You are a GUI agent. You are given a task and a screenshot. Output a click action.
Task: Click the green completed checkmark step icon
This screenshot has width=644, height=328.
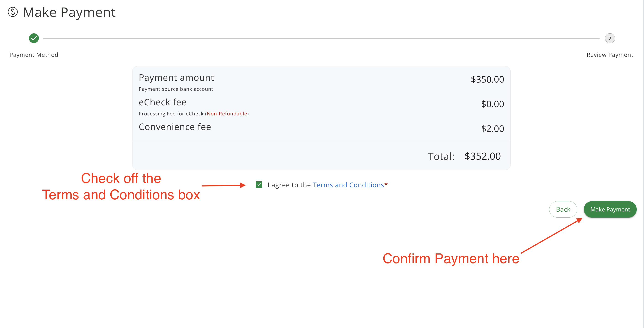point(34,38)
